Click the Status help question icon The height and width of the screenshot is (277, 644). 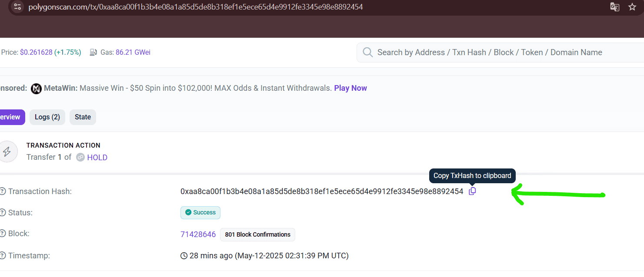click(x=3, y=213)
